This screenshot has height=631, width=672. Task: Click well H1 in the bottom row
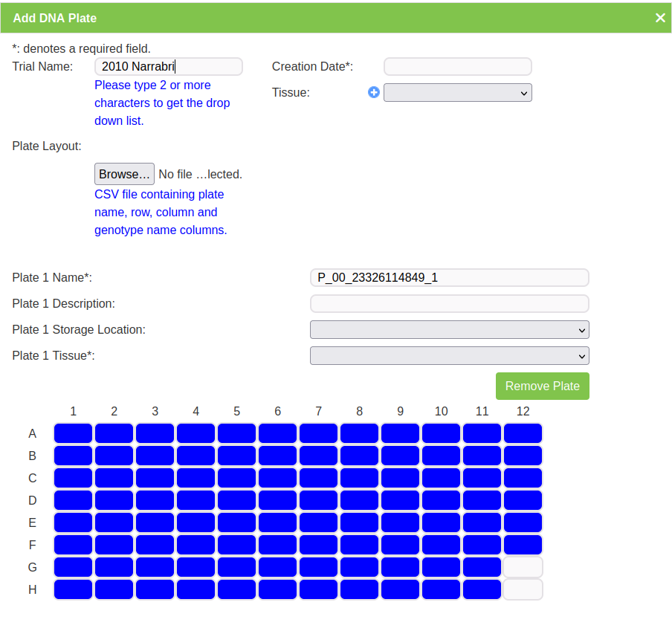tap(73, 589)
